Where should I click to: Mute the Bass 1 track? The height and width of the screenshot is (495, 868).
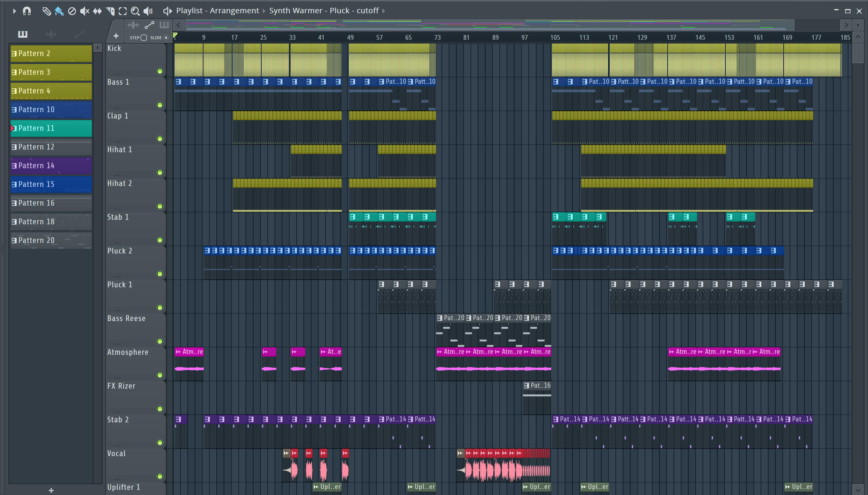pos(160,105)
